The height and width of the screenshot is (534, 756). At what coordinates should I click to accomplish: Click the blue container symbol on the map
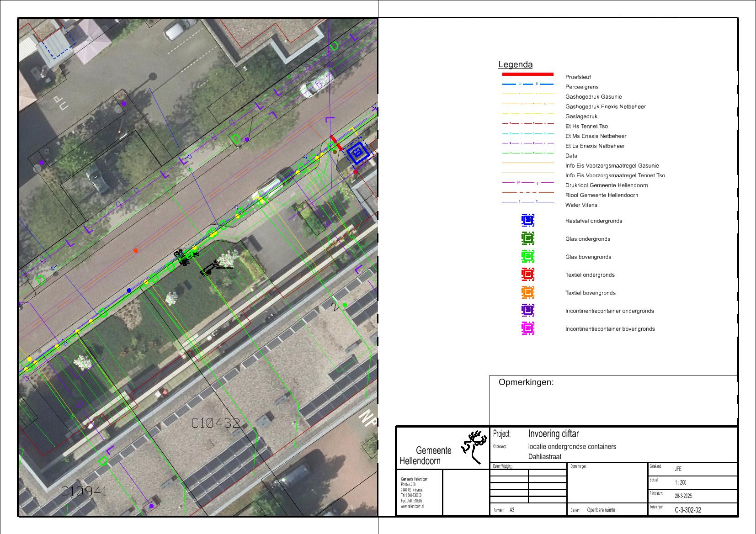(x=358, y=152)
